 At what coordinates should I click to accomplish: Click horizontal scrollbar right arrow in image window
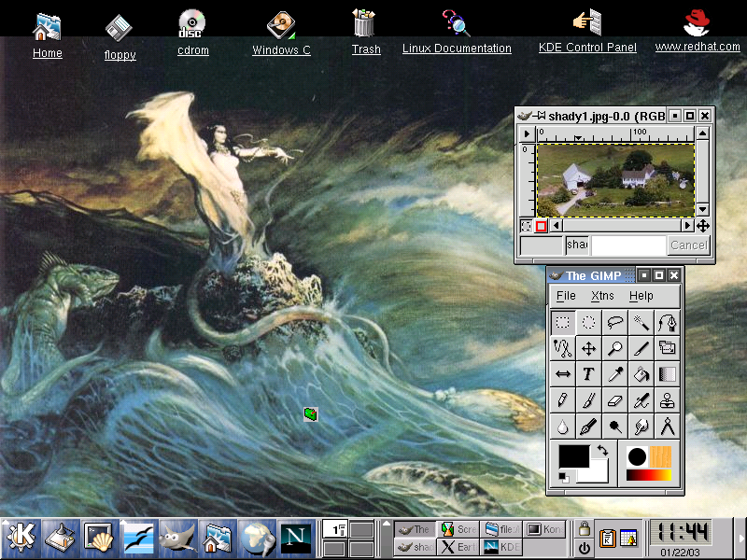[x=687, y=226]
